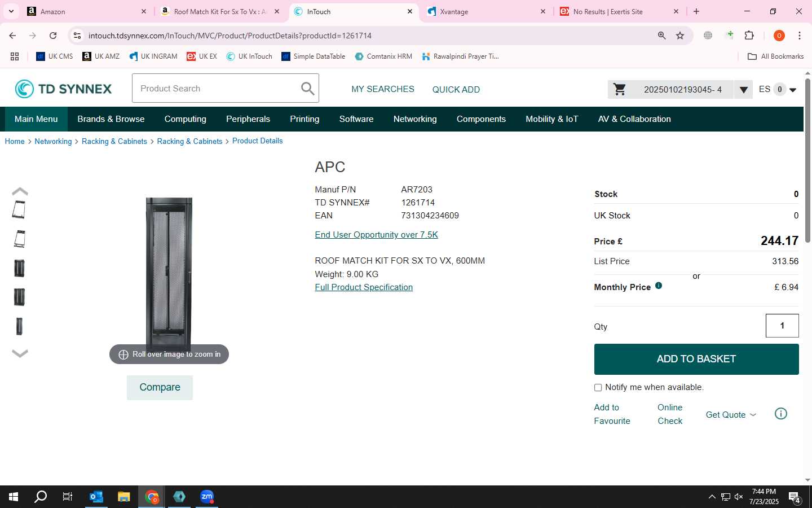Open the Brands & Browse menu

[x=111, y=119]
